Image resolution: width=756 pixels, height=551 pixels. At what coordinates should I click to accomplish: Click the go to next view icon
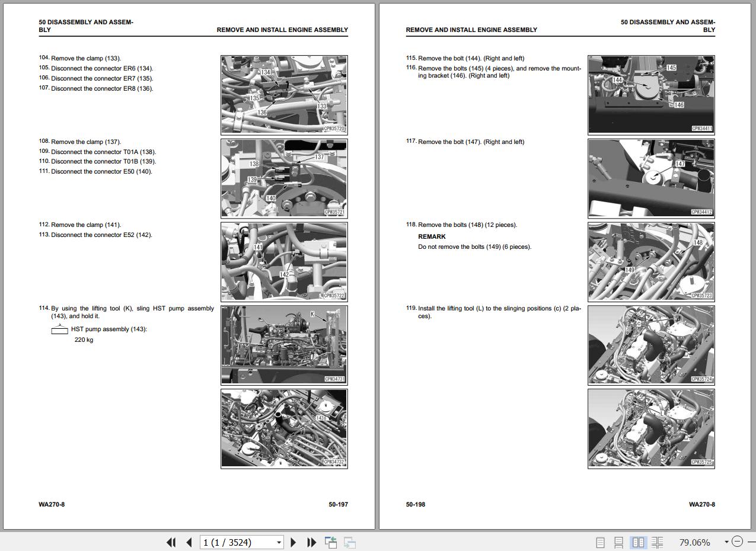pos(350,542)
